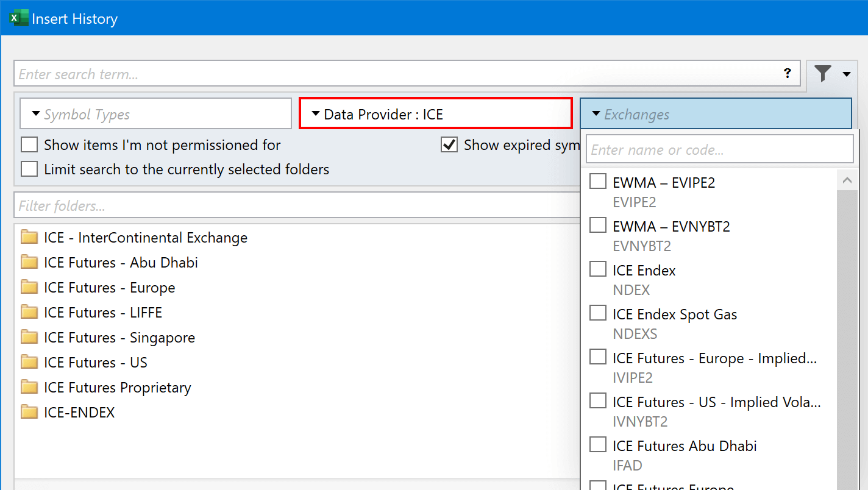This screenshot has width=868, height=490.
Task: Click folder icon beside ICE Futures - US
Action: tap(29, 362)
